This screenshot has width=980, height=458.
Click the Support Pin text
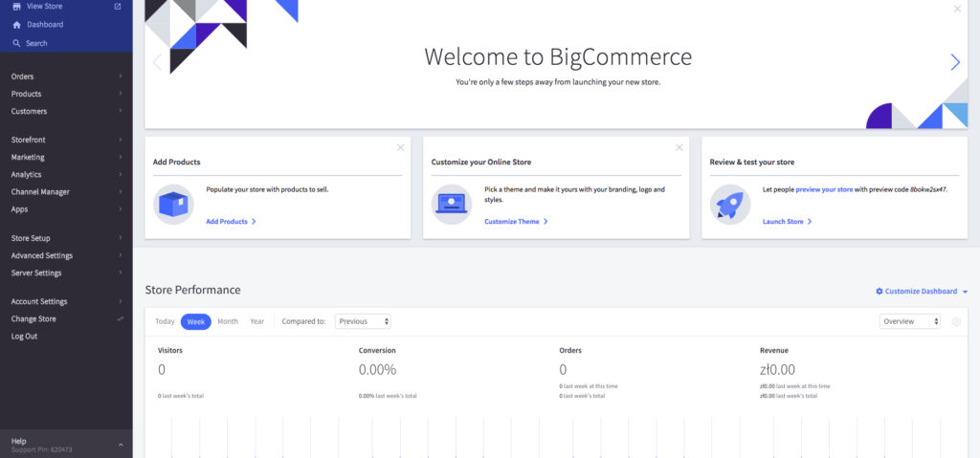click(41, 449)
